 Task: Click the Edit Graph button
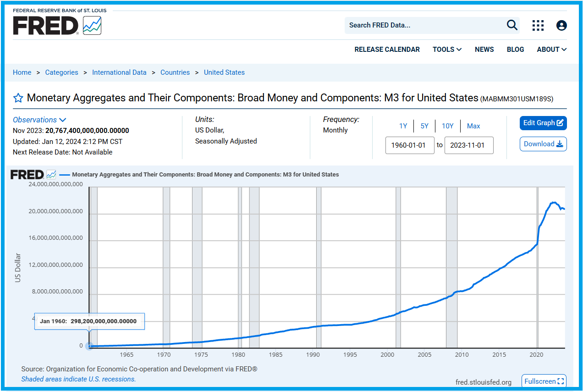coord(543,123)
